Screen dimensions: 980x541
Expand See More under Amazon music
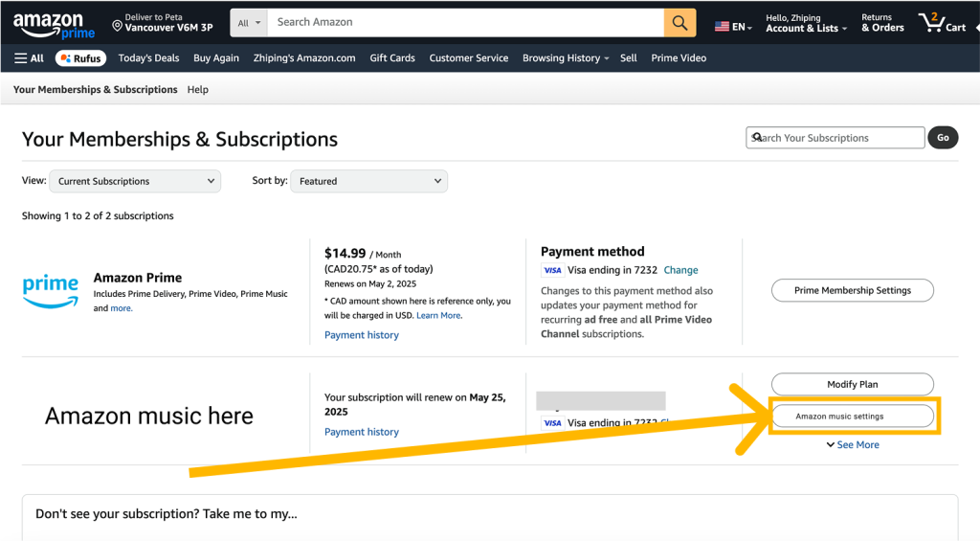point(853,444)
